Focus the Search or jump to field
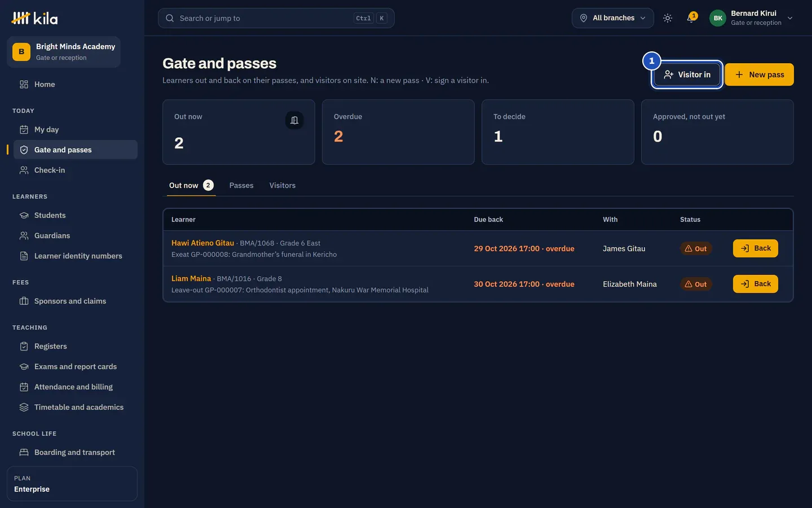Screen dimensions: 812x508 pyautogui.click(x=276, y=18)
